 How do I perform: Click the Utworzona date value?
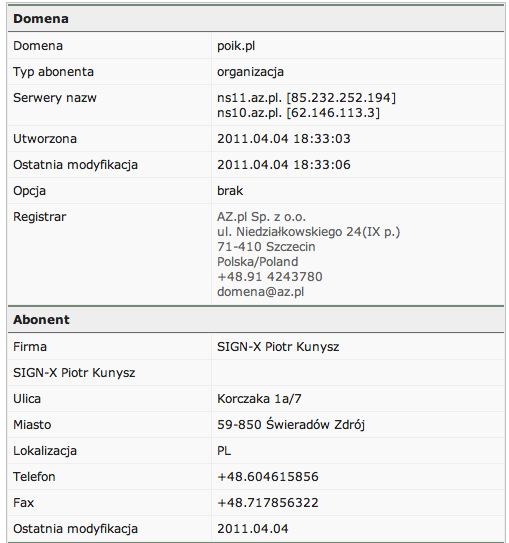(284, 139)
